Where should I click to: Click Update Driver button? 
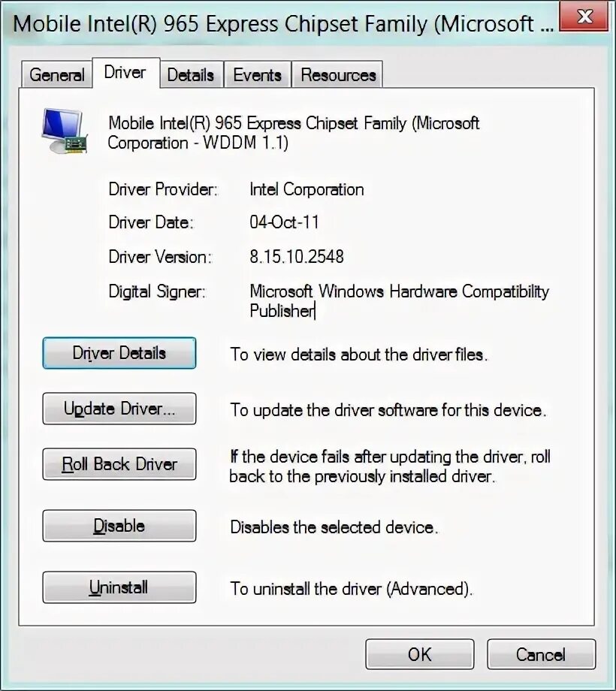[x=119, y=409]
